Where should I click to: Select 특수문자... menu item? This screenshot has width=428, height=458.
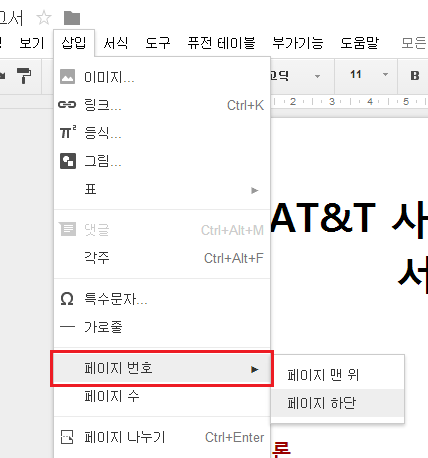[162, 299]
